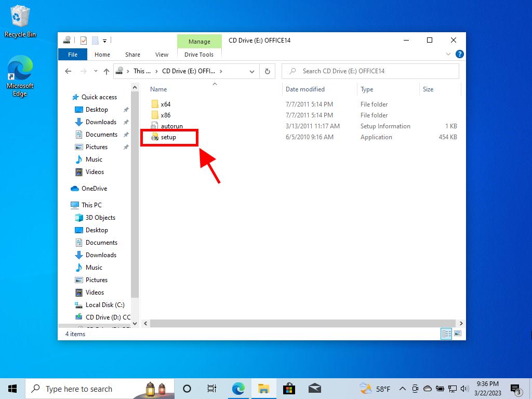Screen dimensions: 532x399
Task: Click the horizontal scrollbar in file list
Action: click(x=301, y=323)
